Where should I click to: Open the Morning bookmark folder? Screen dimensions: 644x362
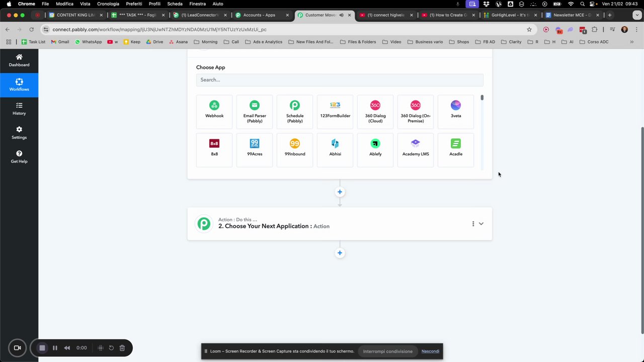click(x=206, y=42)
